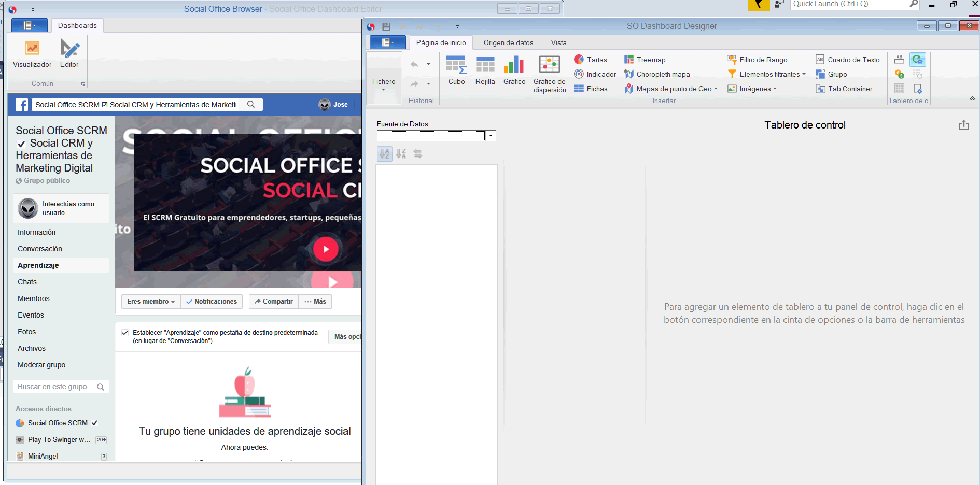Click the dashboard parameters gear icon
This screenshot has width=980, height=485.
(x=918, y=89)
